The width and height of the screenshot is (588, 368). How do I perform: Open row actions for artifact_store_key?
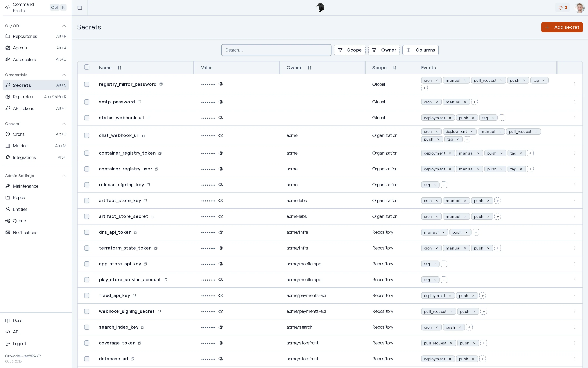pos(575,201)
